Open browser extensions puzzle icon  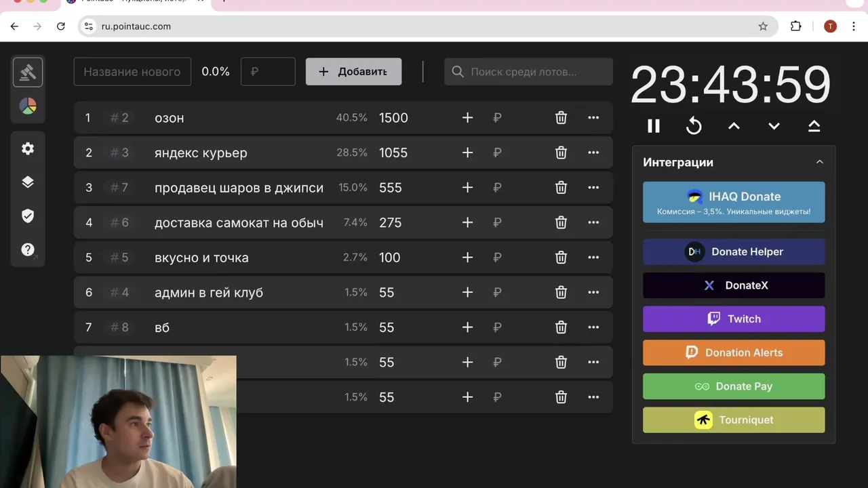pos(796,26)
